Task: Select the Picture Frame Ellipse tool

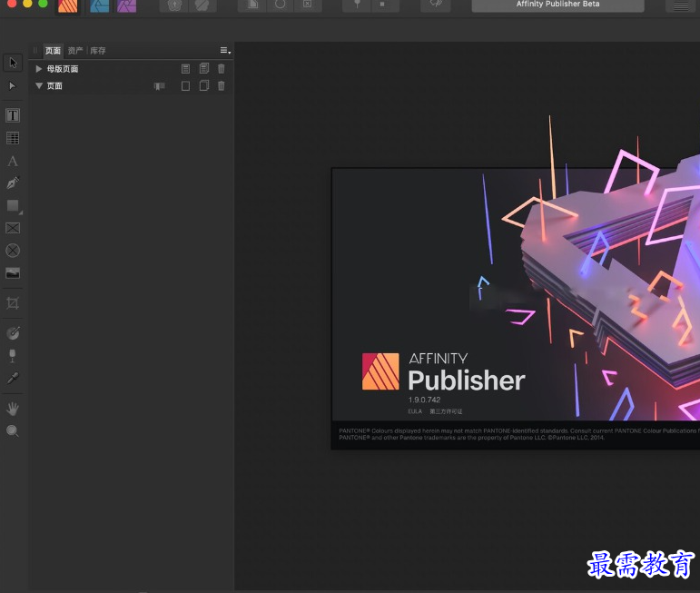Action: click(13, 251)
